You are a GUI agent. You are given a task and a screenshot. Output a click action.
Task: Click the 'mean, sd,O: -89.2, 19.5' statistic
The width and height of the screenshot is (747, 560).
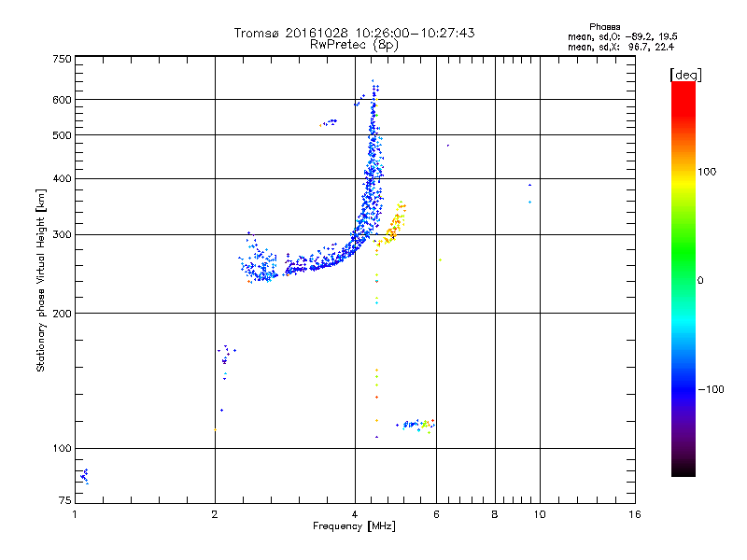point(623,36)
